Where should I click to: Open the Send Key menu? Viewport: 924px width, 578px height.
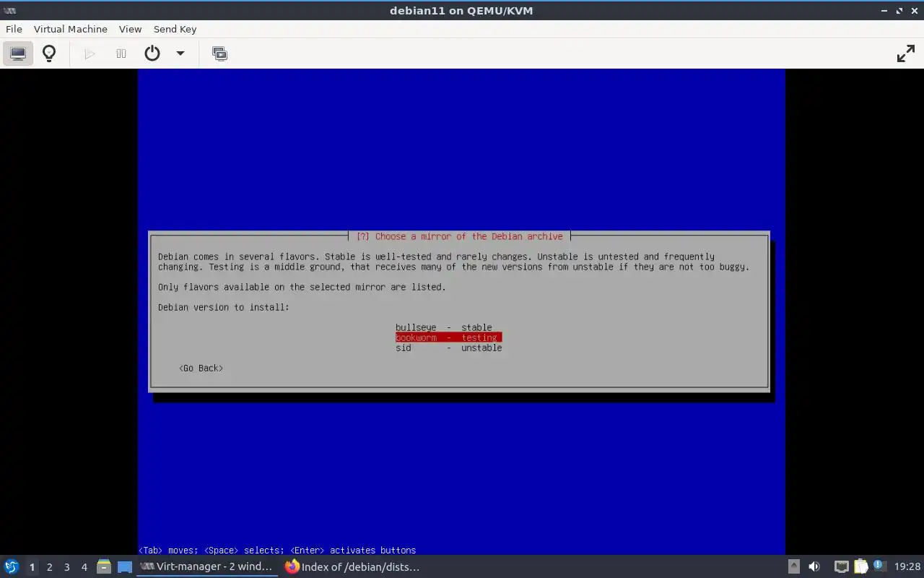(x=175, y=29)
